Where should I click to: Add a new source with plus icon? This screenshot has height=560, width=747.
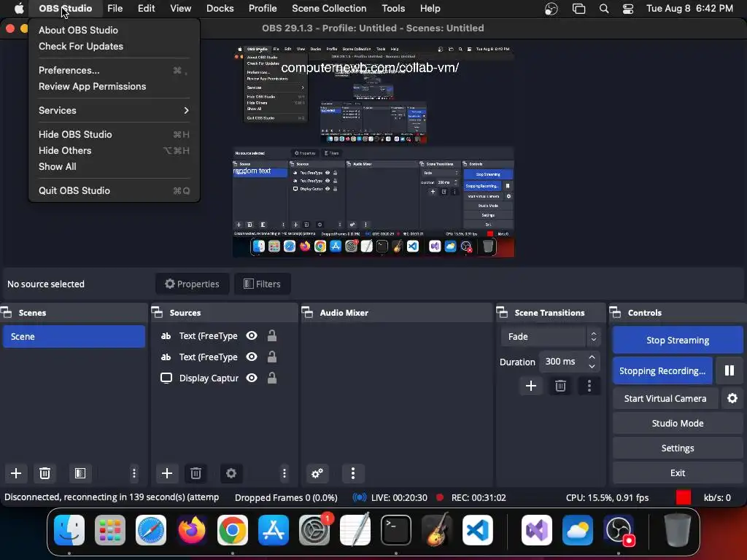[x=167, y=472]
